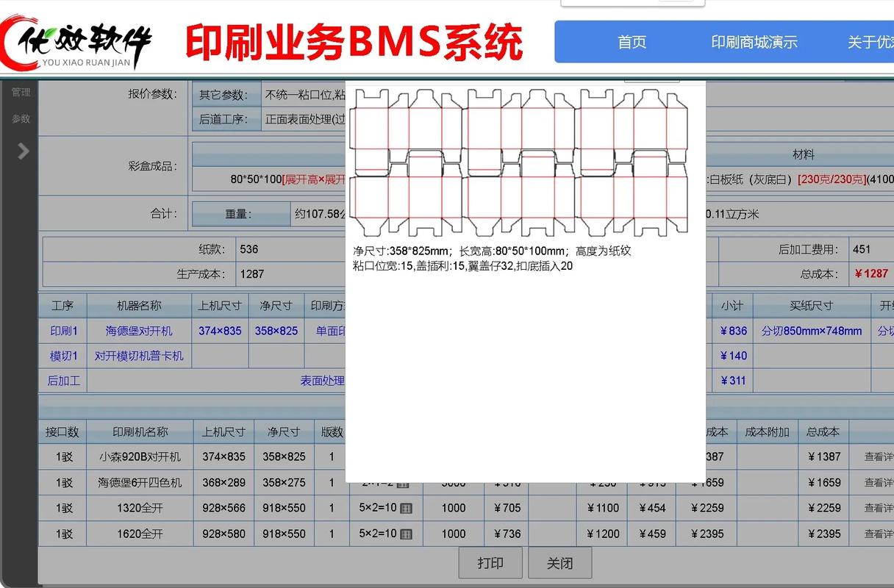
Task: Click the 451 post-processing cost value
Action: pyautogui.click(x=862, y=249)
